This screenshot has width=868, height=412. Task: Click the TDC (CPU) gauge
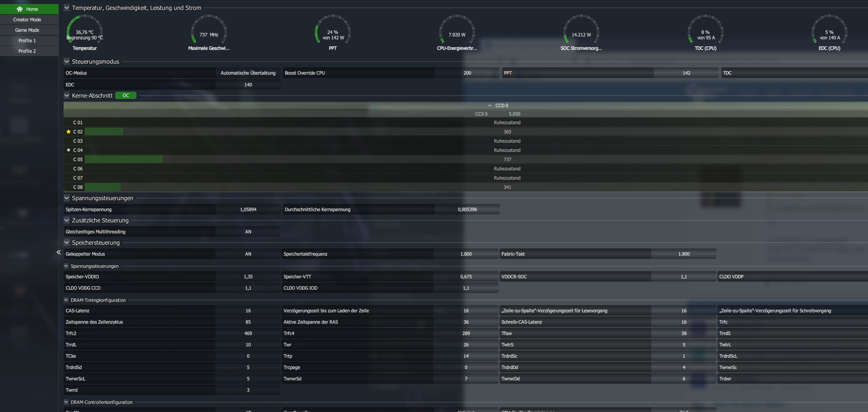(x=705, y=32)
